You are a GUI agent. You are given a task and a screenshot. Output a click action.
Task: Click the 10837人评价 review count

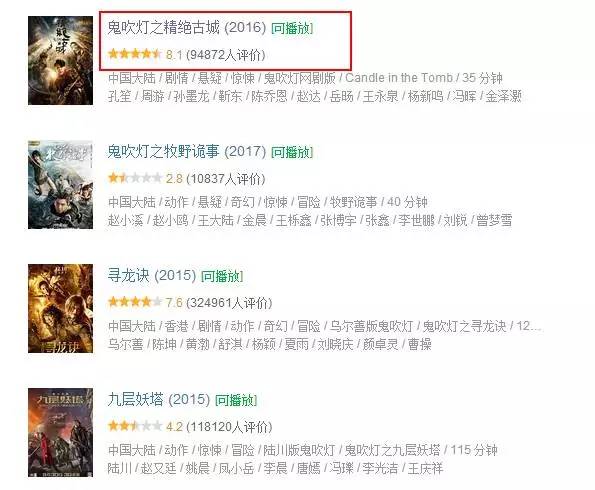226,179
